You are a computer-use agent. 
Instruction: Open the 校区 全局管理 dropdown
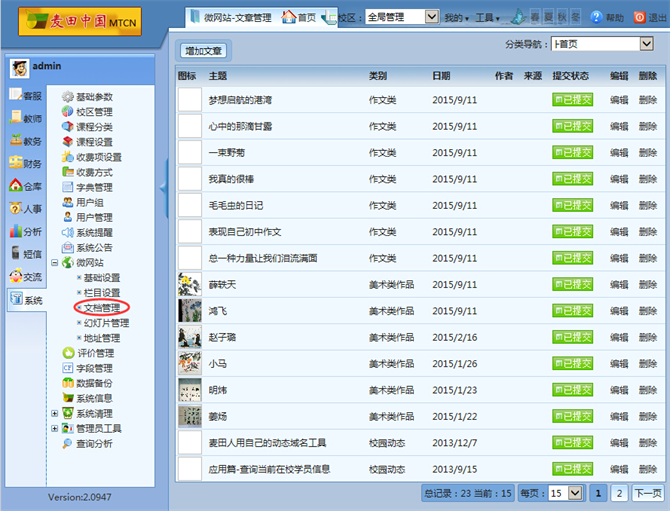click(402, 17)
